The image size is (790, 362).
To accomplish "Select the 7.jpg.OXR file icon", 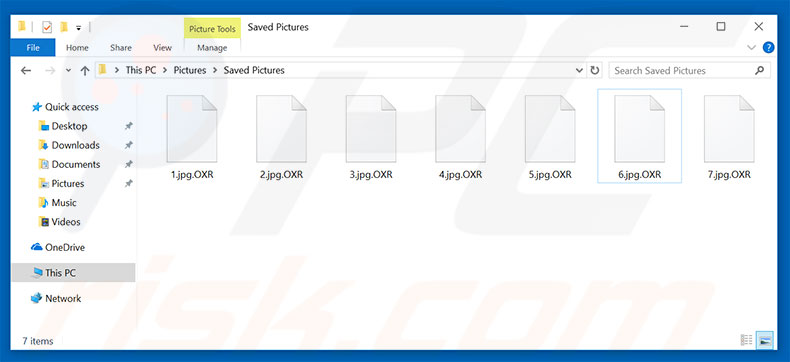I will tap(729, 129).
